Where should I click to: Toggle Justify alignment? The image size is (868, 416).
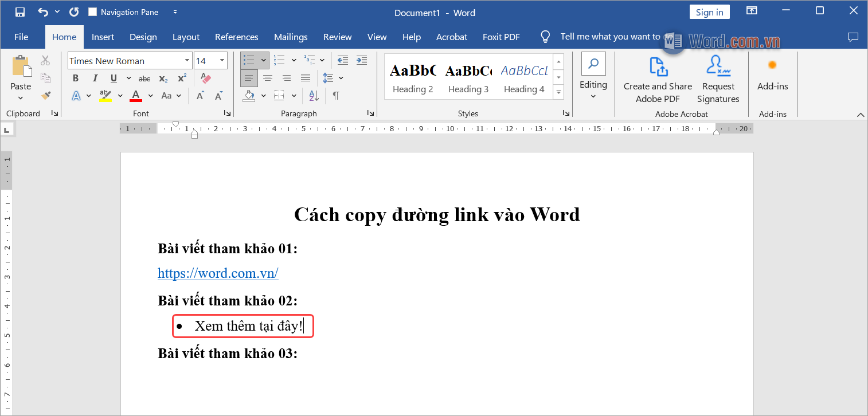click(x=306, y=78)
